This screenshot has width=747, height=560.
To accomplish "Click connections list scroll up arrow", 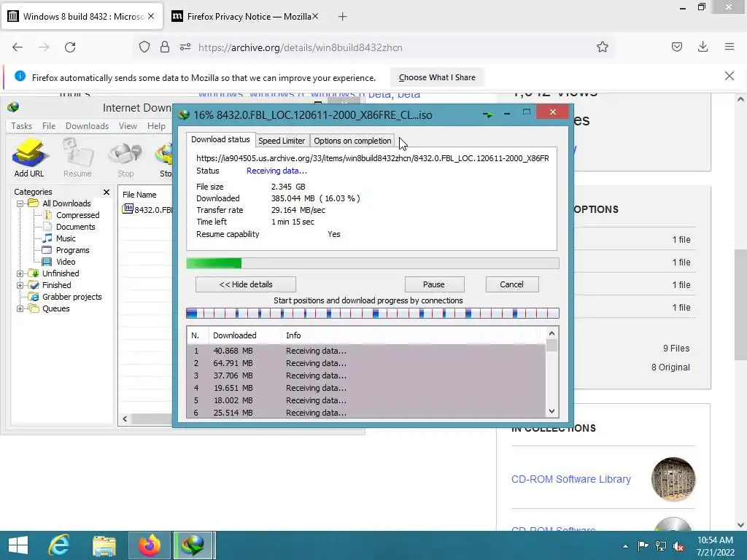I will [551, 333].
